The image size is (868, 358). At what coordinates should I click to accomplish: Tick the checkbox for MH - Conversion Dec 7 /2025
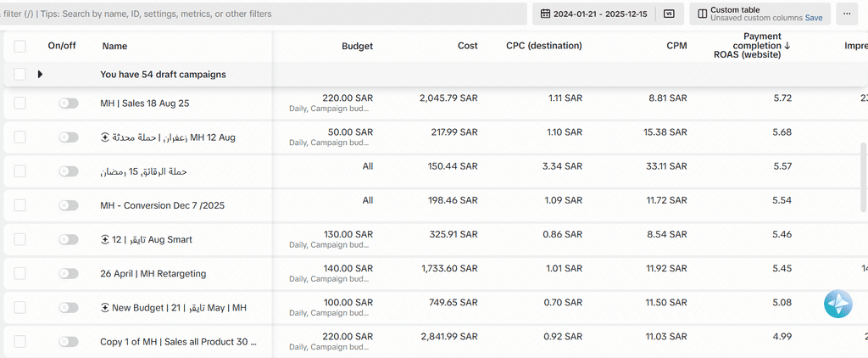20,205
